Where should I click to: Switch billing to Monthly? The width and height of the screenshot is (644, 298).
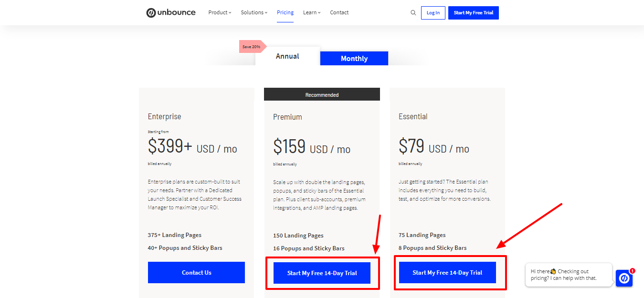354,59
